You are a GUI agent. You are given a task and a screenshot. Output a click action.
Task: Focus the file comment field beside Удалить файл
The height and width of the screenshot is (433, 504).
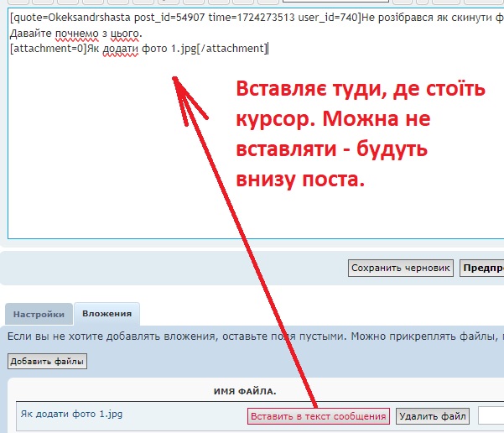491,415
